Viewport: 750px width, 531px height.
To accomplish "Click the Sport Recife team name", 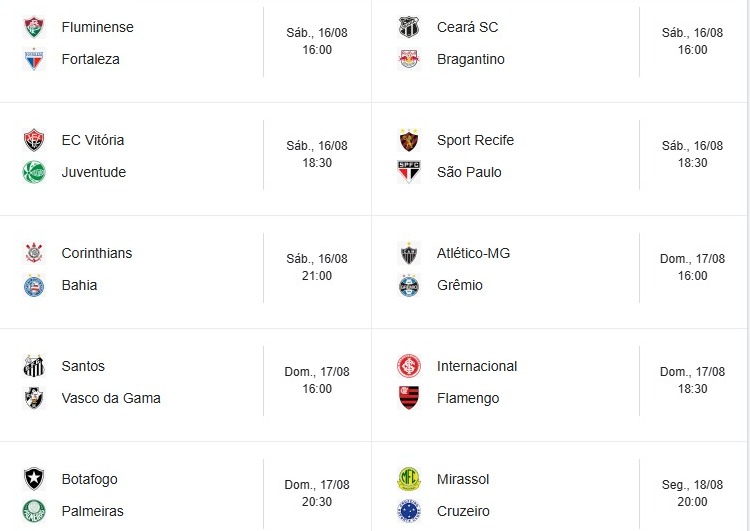I will click(475, 140).
